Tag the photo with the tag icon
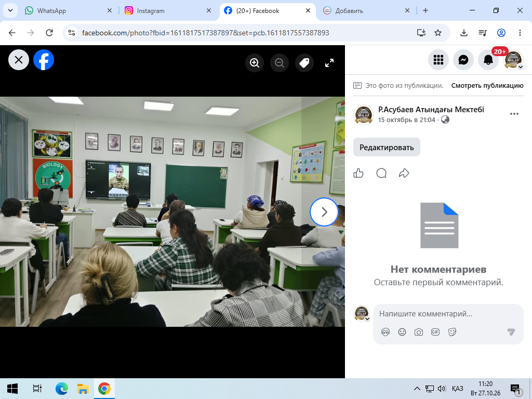 click(304, 63)
